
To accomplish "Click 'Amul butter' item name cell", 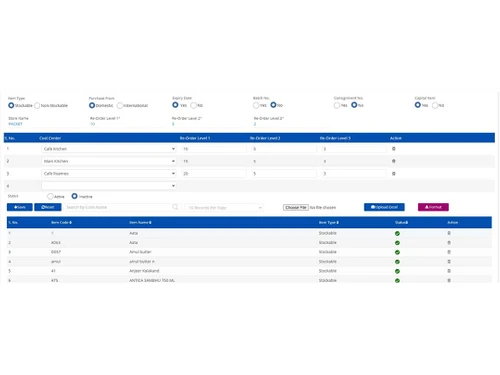I will [140, 252].
